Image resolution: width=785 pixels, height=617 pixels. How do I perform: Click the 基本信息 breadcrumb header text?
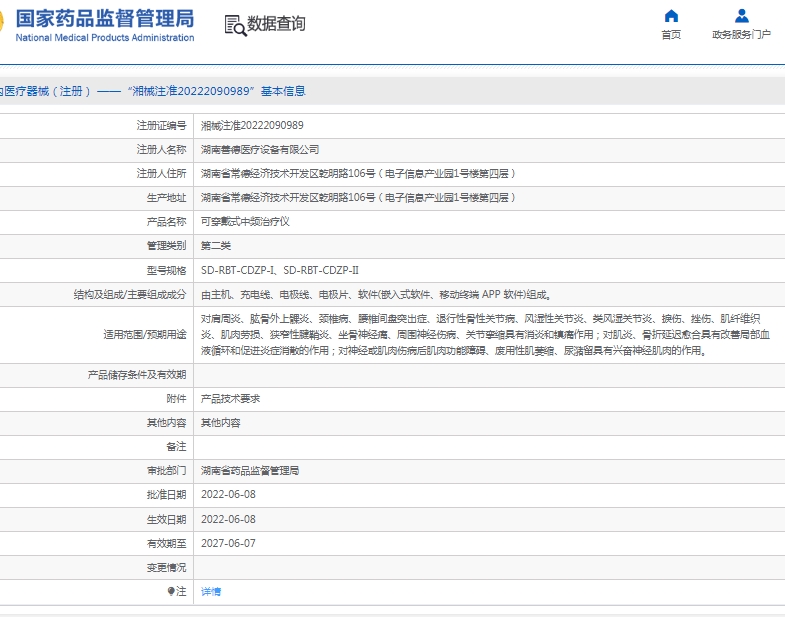tap(283, 91)
